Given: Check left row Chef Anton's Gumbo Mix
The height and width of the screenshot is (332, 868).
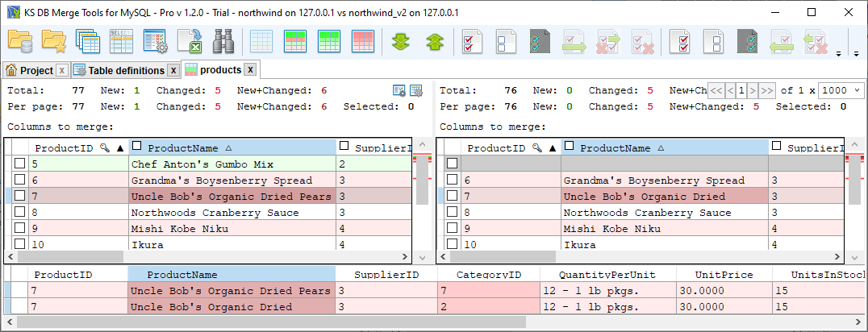Looking at the screenshot, I should (x=20, y=164).
